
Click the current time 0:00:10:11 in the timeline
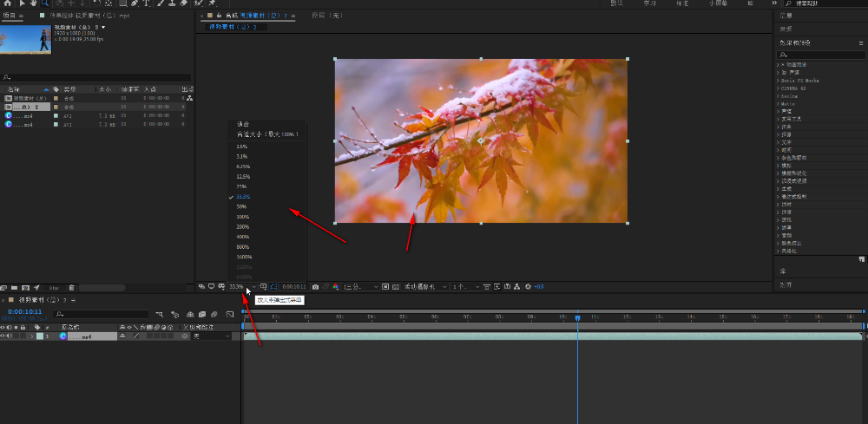[x=24, y=311]
